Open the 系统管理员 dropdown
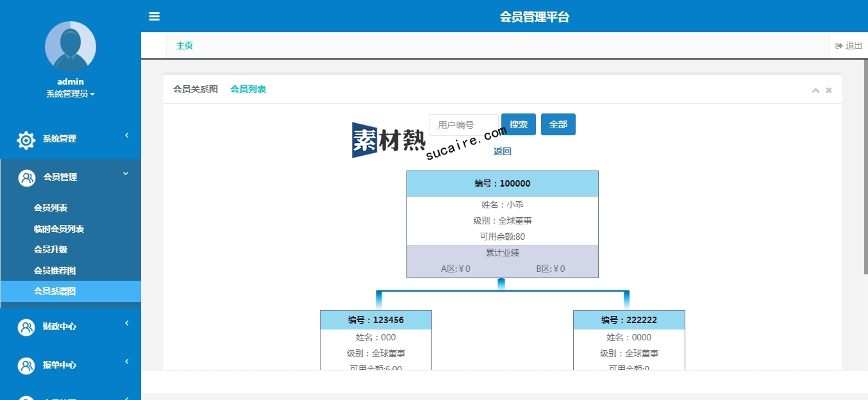 point(71,94)
